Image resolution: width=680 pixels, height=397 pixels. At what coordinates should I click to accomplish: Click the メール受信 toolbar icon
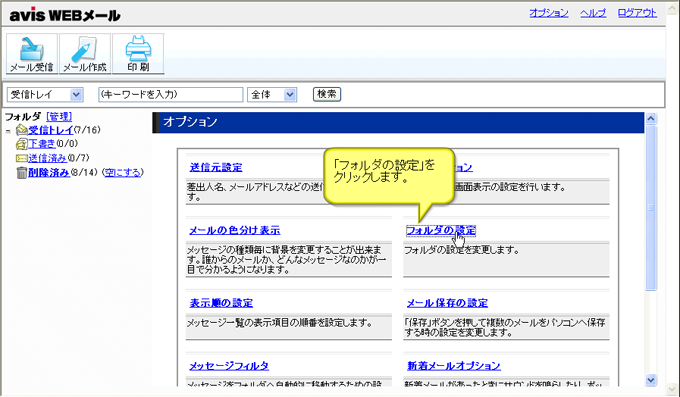tap(32, 53)
